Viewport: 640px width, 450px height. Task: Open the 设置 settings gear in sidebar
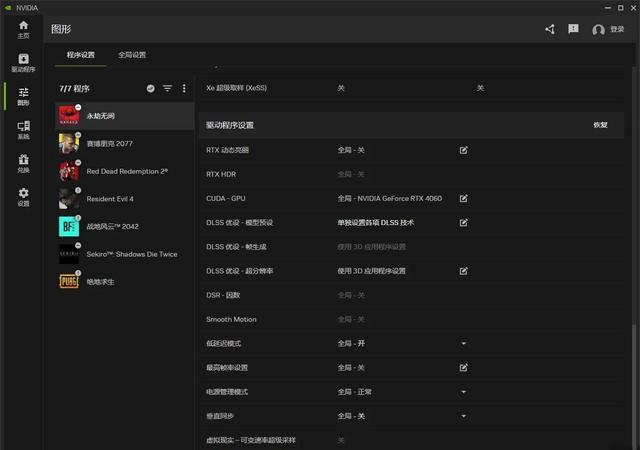tap(23, 197)
